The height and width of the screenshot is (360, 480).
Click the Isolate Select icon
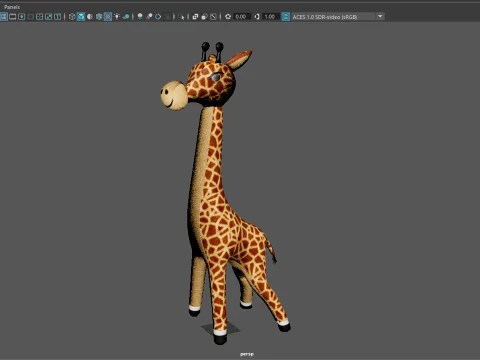pos(181,16)
